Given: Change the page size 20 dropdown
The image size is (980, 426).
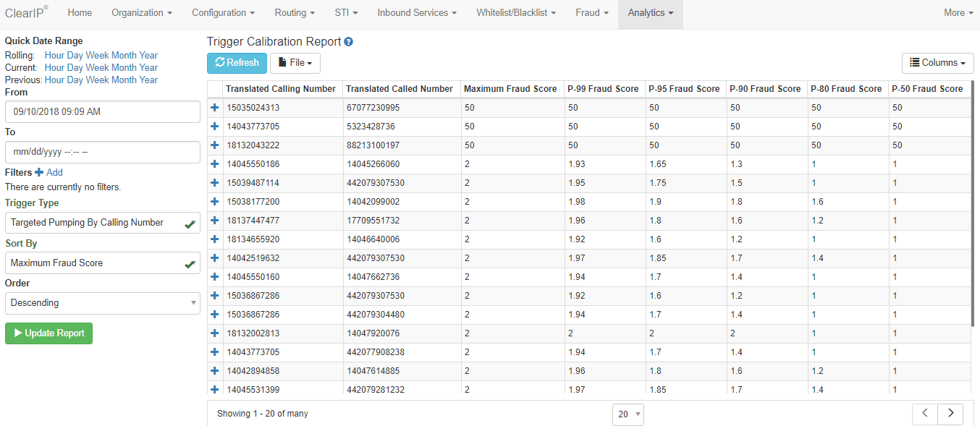Looking at the screenshot, I should pos(628,414).
